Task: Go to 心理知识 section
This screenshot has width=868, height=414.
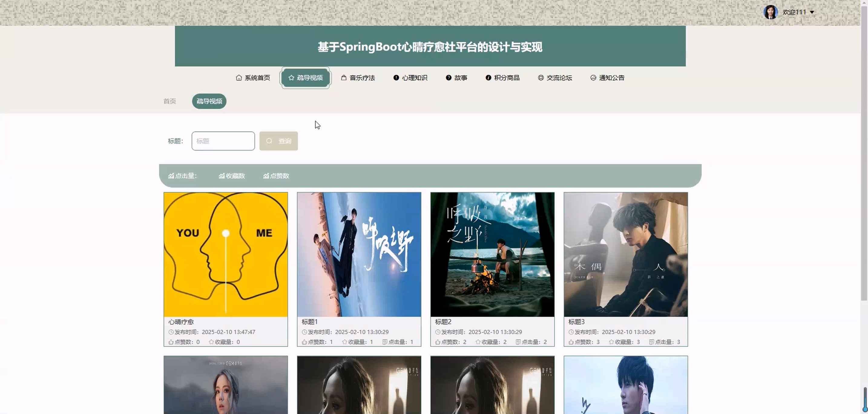Action: tap(410, 78)
